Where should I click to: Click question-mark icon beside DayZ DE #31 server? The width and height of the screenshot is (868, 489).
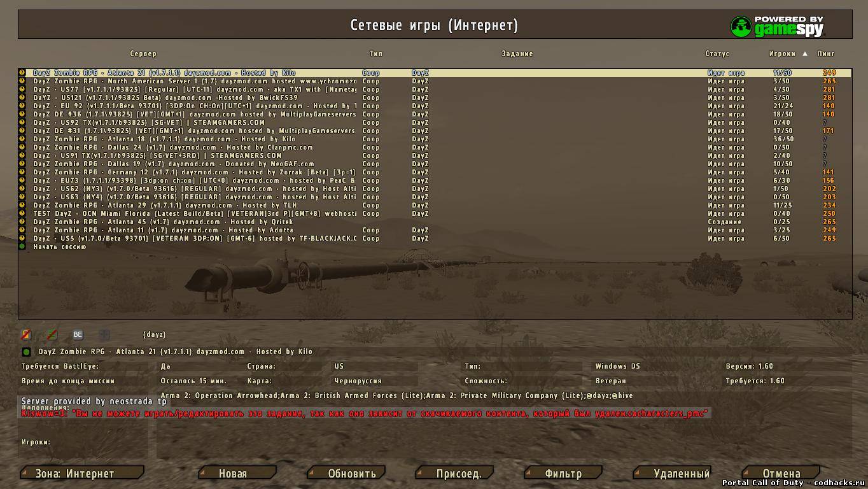[x=22, y=131]
